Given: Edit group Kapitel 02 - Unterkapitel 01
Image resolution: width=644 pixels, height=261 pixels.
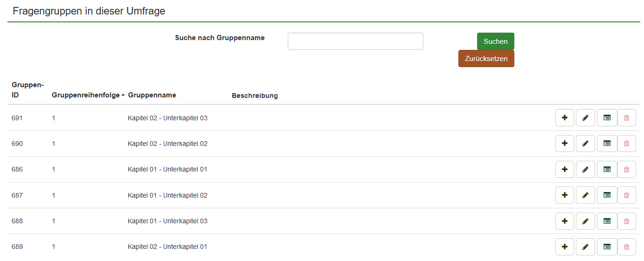Looking at the screenshot, I should click(585, 247).
